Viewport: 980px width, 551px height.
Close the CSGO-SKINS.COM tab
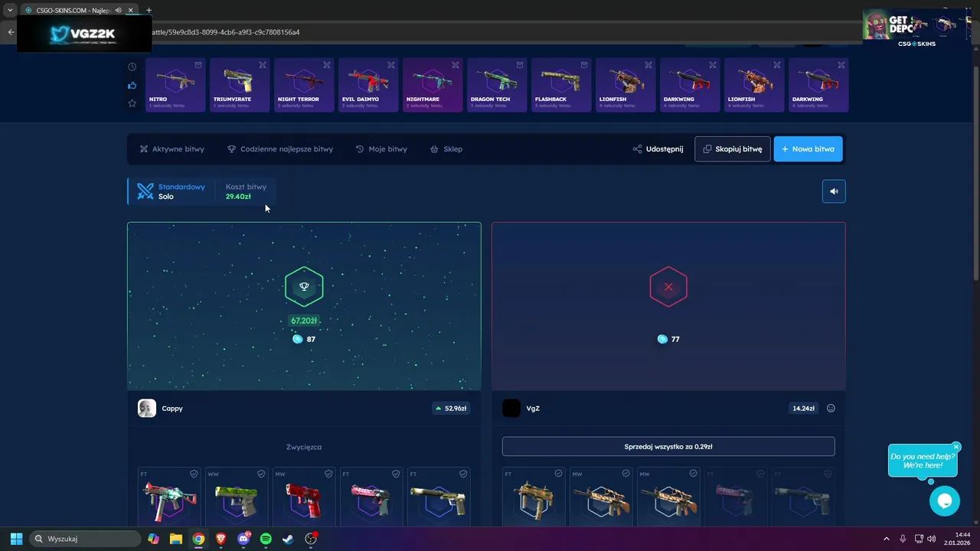[131, 10]
